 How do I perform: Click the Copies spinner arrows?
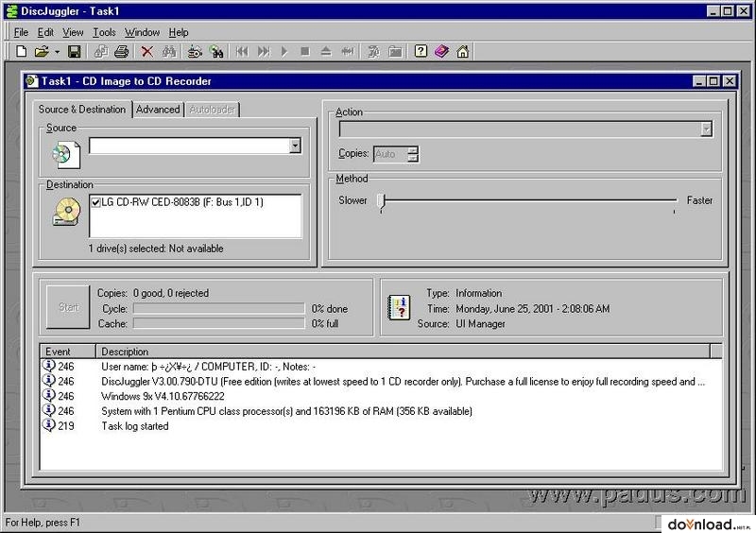coord(413,154)
